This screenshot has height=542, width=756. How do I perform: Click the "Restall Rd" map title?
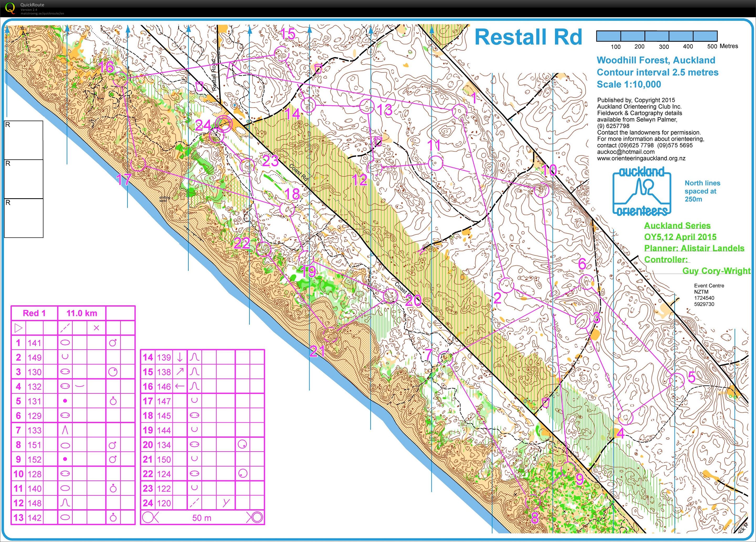point(528,37)
